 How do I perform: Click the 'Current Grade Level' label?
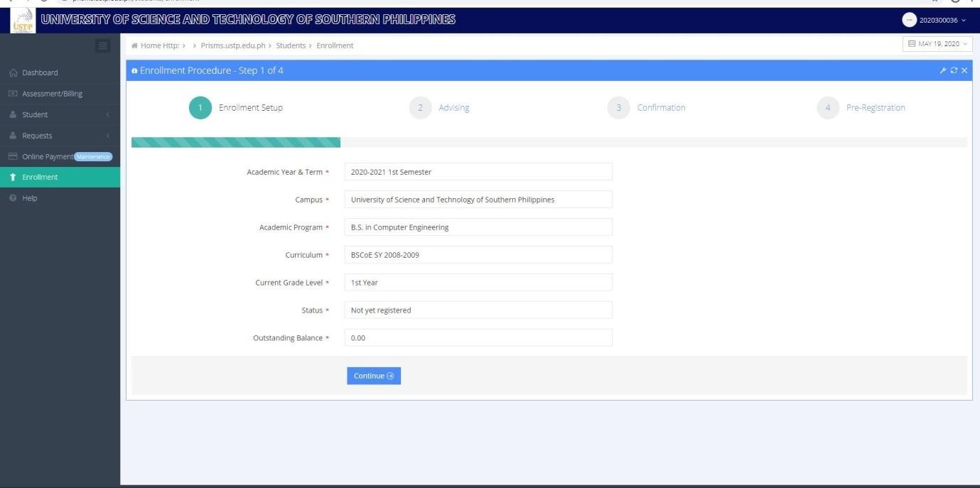coord(289,283)
